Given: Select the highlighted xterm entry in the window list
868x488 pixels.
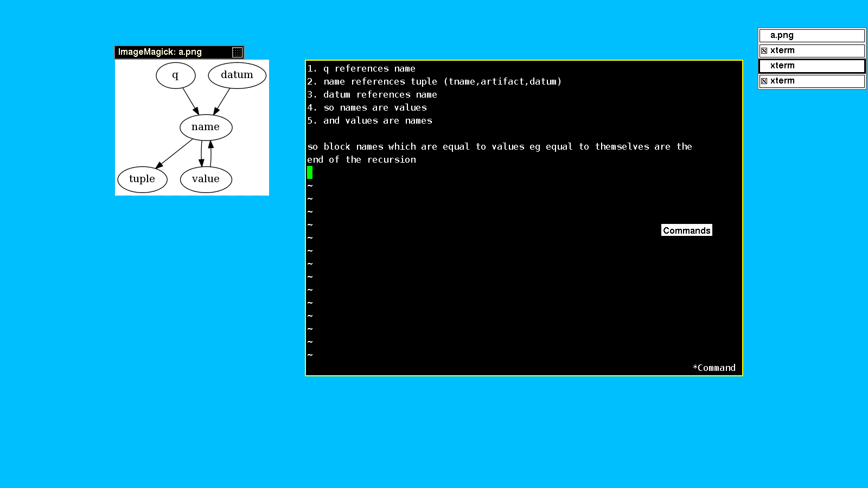Looking at the screenshot, I should (x=812, y=66).
